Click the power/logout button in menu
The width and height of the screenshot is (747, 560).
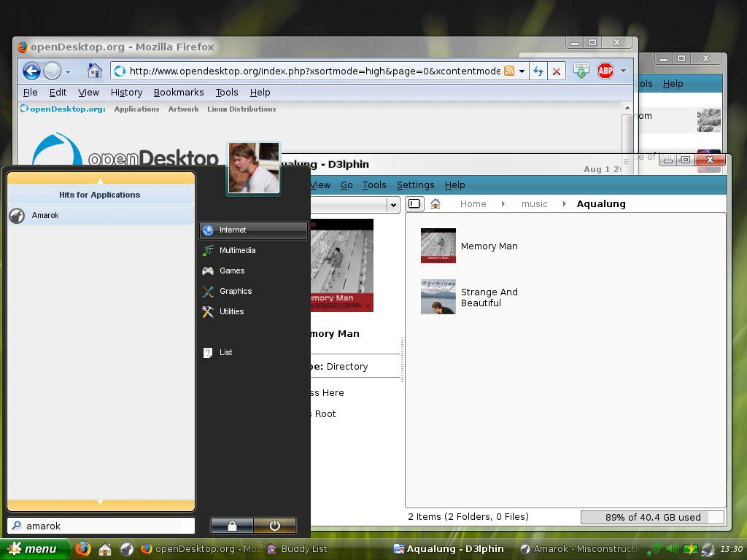point(274,526)
